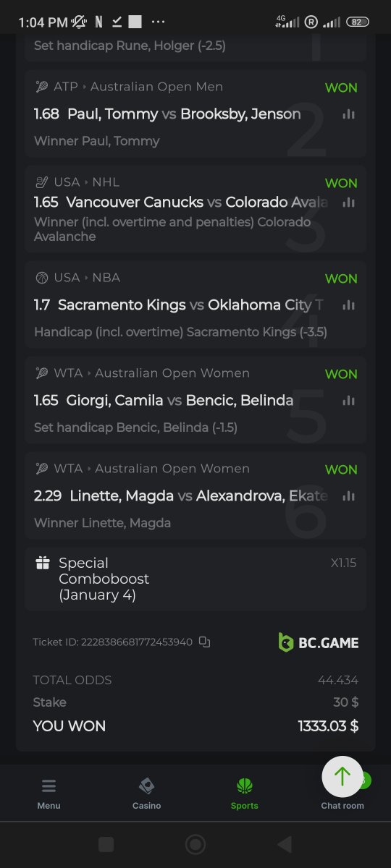391x868 pixels.
Task: Tap the Special Comboboost gift icon
Action: click(x=43, y=563)
